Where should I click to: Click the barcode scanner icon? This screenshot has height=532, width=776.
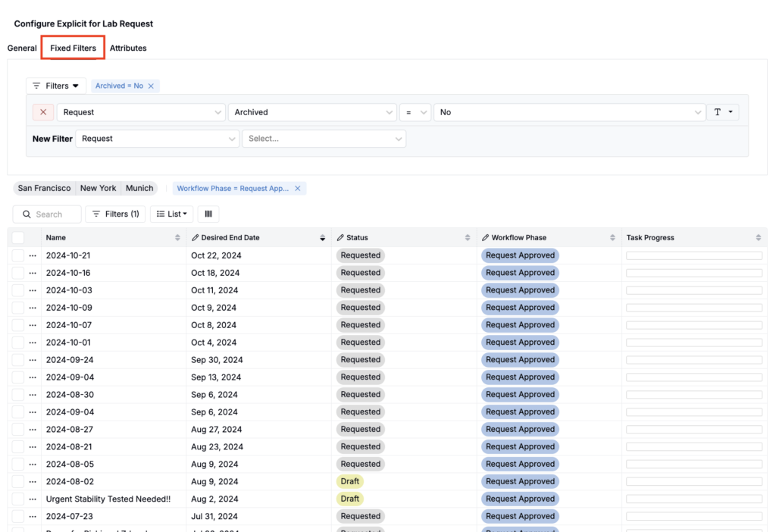208,214
